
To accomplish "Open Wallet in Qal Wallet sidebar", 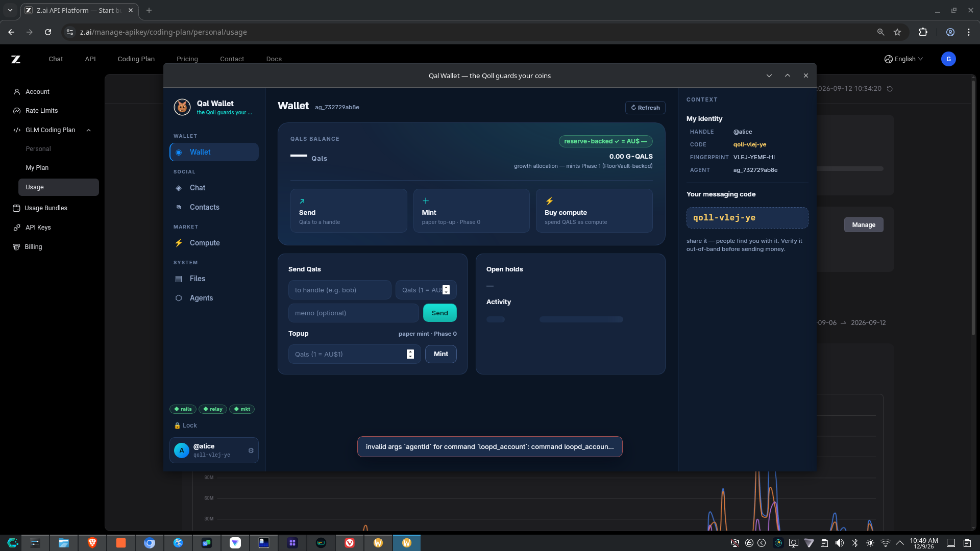I will coord(214,152).
